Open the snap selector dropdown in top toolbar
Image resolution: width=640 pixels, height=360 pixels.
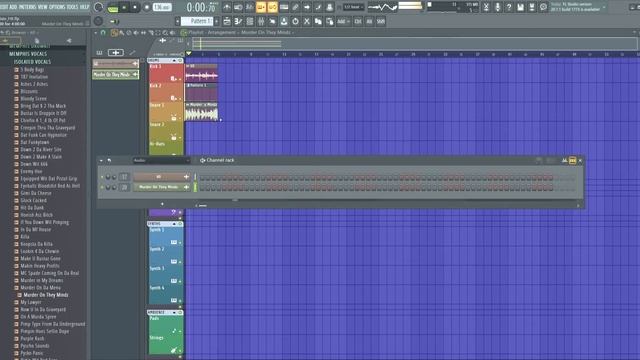[353, 7]
